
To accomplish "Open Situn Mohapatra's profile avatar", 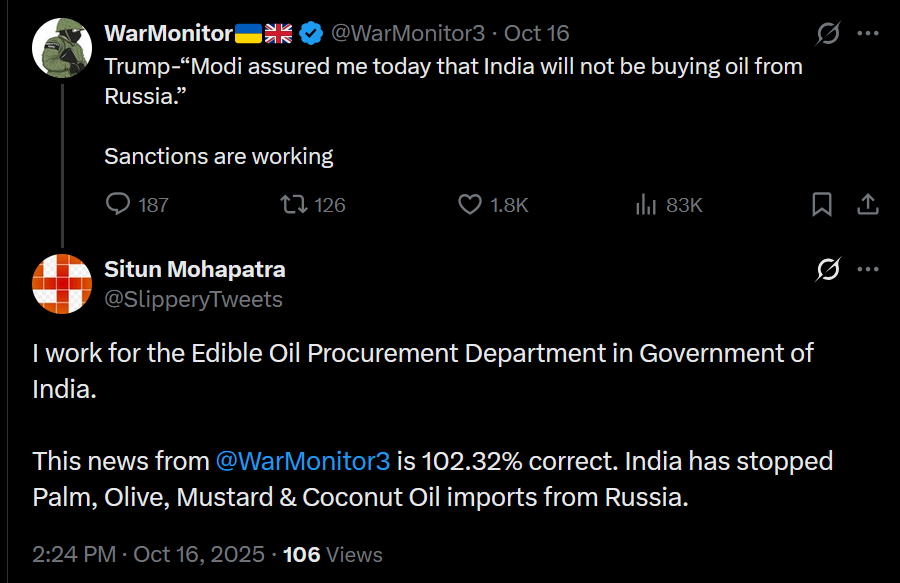I will tap(63, 284).
